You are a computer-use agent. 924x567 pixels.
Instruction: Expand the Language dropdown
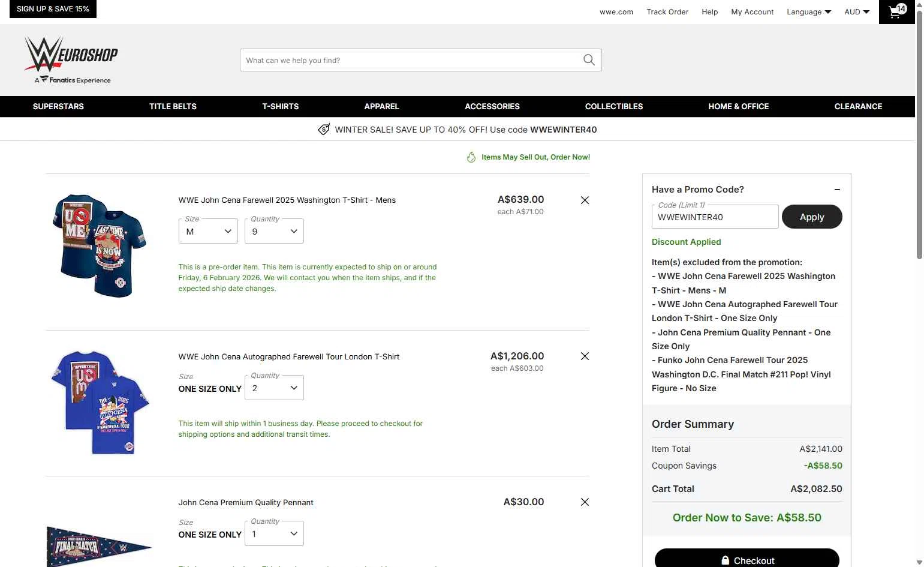809,12
